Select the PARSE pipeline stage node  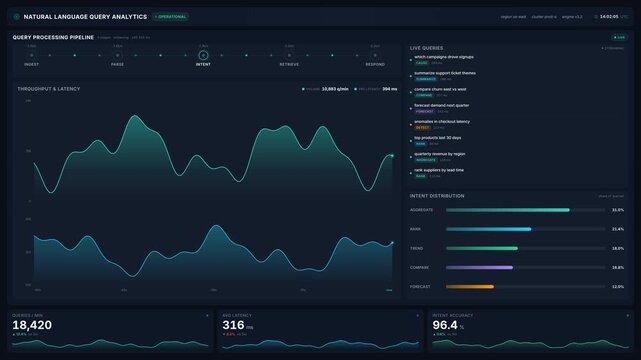click(117, 55)
